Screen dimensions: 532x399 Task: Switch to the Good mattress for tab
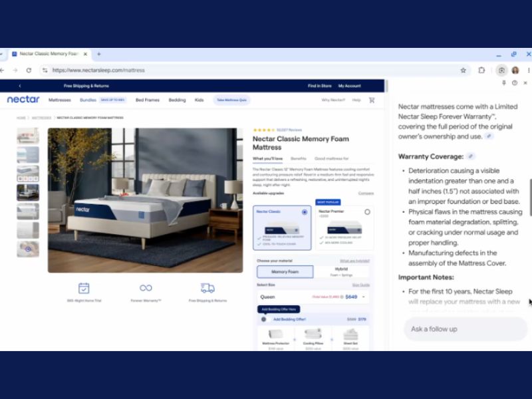point(331,159)
